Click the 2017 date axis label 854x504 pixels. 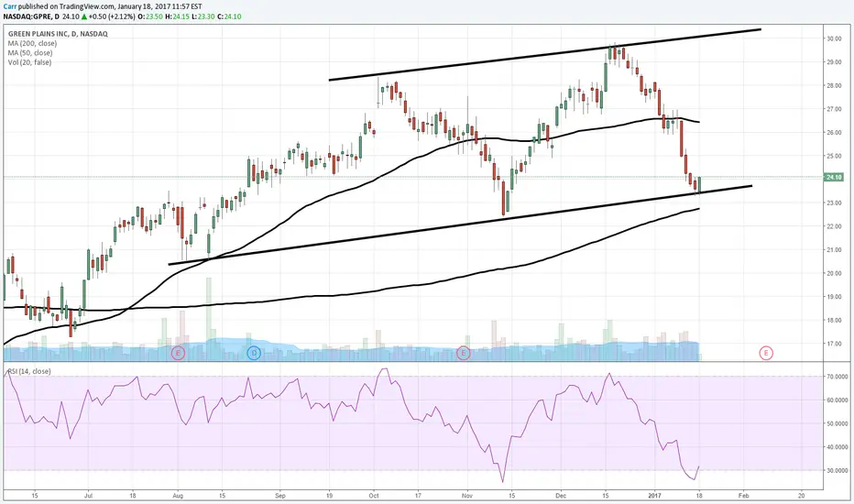coord(654,495)
